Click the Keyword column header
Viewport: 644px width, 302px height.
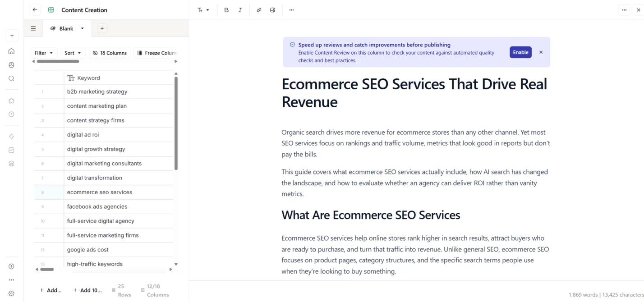coord(119,78)
